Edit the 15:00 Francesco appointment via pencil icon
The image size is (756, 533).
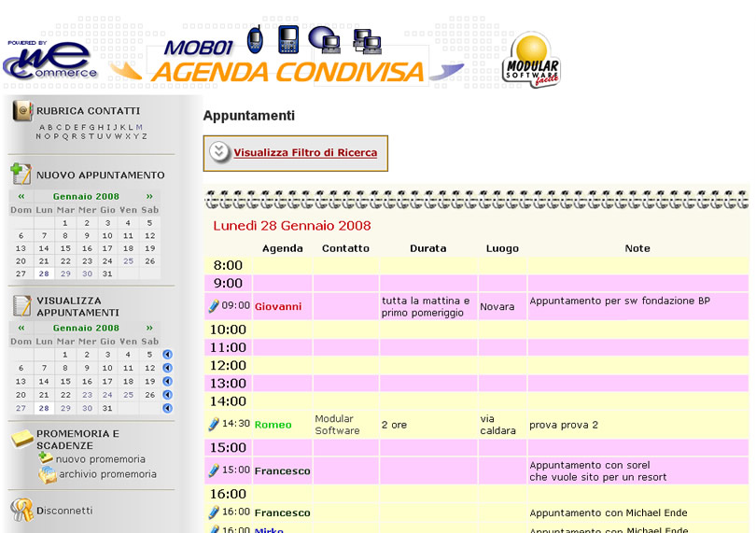(x=214, y=470)
